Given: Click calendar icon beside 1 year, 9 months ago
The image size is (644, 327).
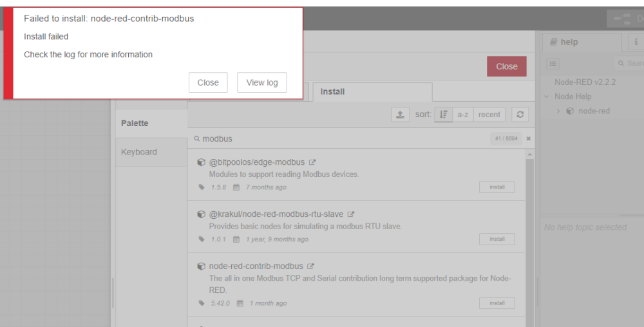Looking at the screenshot, I should tap(236, 239).
